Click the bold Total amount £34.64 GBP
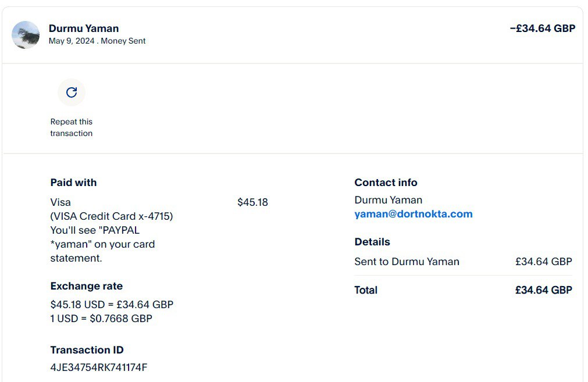Image resolution: width=588 pixels, height=382 pixels. 543,290
